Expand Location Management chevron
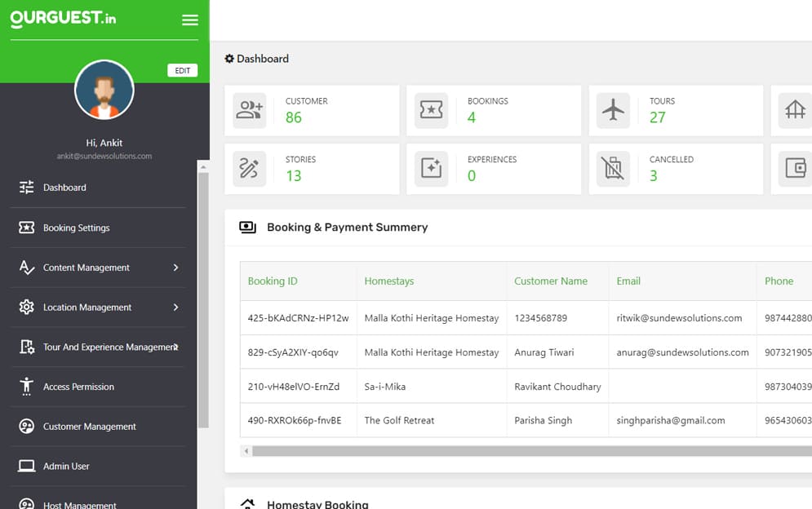The height and width of the screenshot is (509, 812). point(176,307)
